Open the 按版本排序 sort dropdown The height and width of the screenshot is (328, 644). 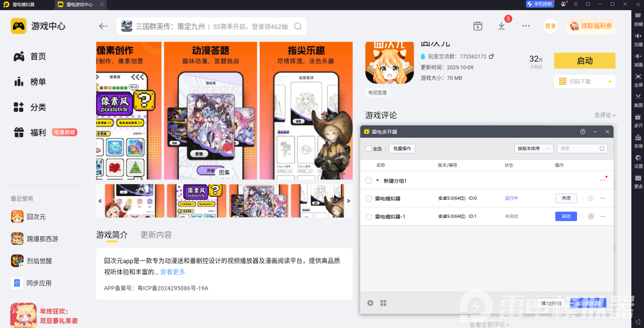point(534,149)
